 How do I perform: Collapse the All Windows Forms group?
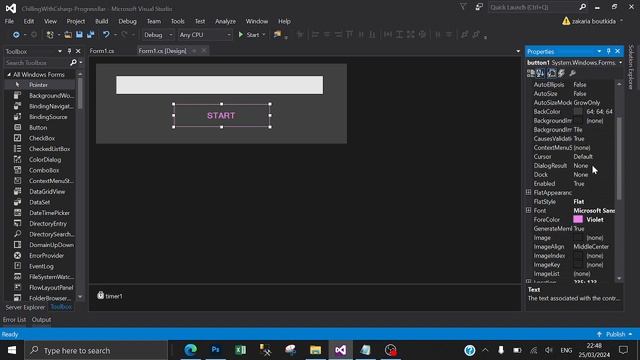click(9, 75)
